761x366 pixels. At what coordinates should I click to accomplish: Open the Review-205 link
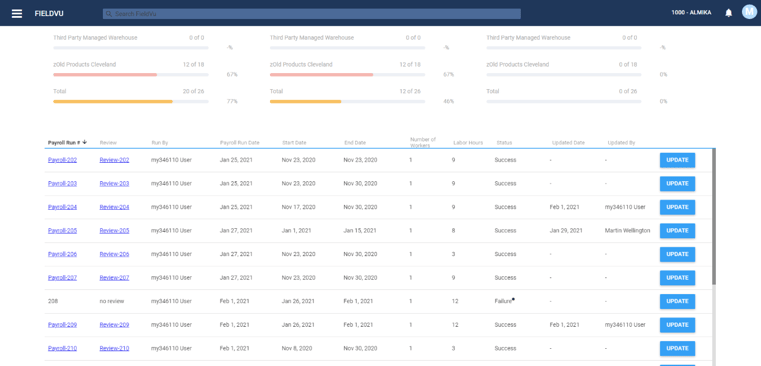tap(114, 231)
